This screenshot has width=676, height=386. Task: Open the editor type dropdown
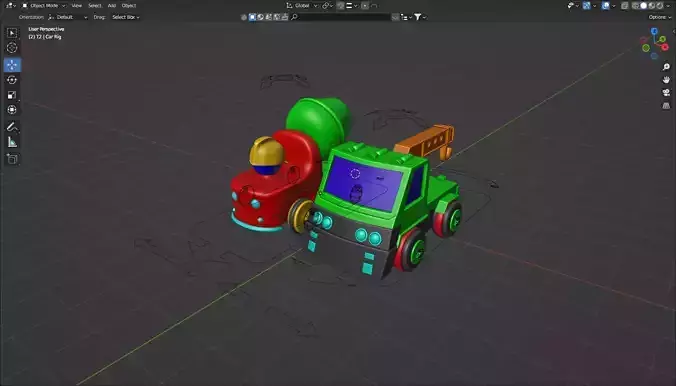[x=11, y=6]
